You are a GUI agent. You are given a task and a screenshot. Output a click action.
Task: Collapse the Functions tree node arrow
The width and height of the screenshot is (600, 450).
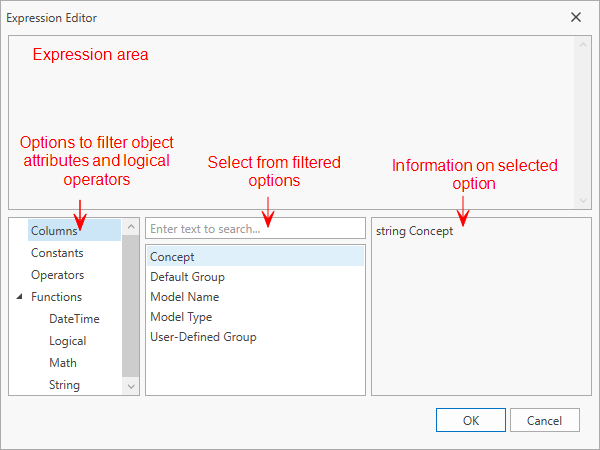[x=20, y=297]
